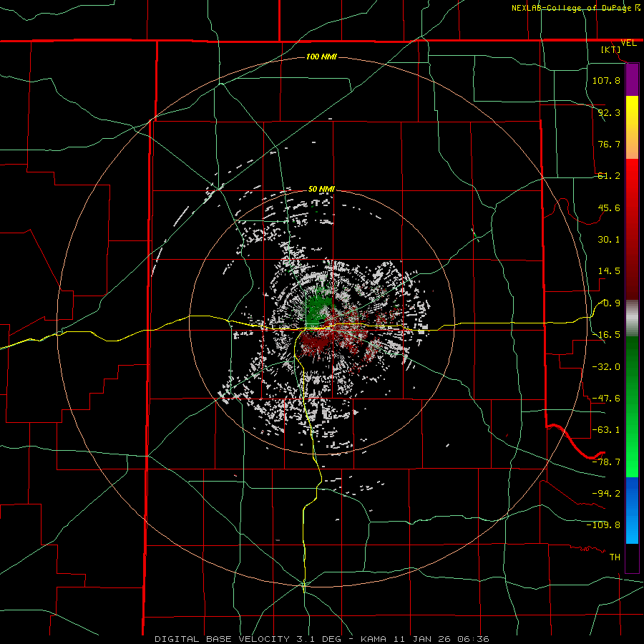Click the -47.6 velocity scale value

click(606, 399)
